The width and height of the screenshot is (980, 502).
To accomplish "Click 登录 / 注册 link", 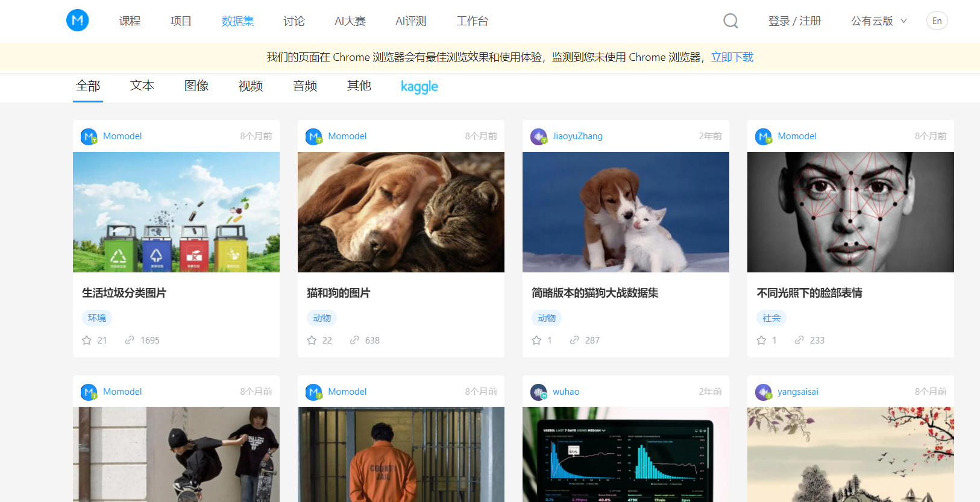I will 794,21.
